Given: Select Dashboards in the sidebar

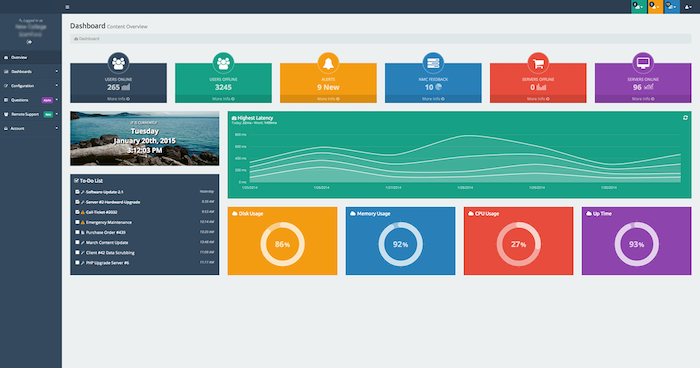Looking at the screenshot, I should pyautogui.click(x=31, y=71).
